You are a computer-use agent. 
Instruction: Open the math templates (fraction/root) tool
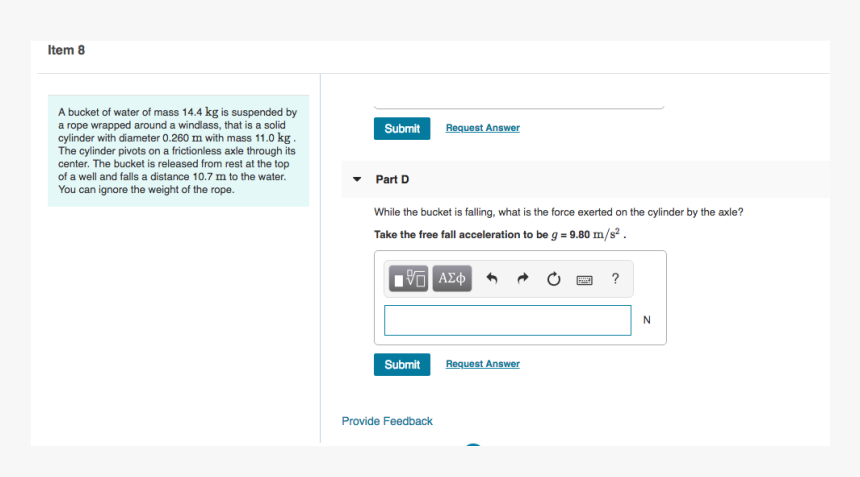point(409,279)
